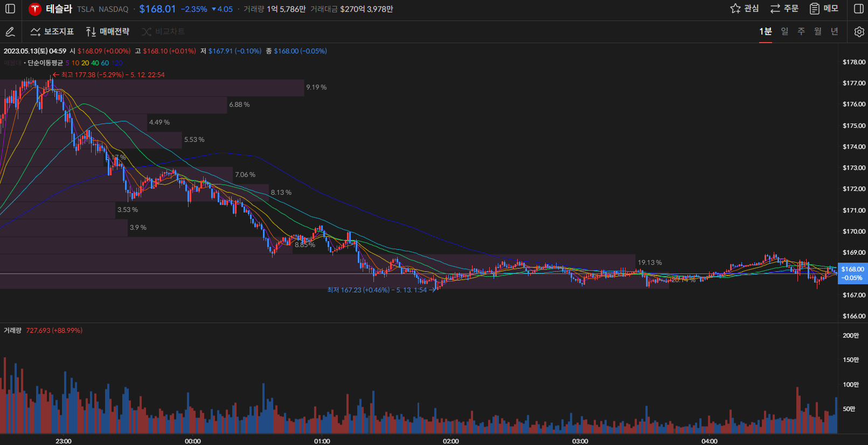This screenshot has width=868, height=445.
Task: Click the 200만 volume axis label
Action: [851, 336]
